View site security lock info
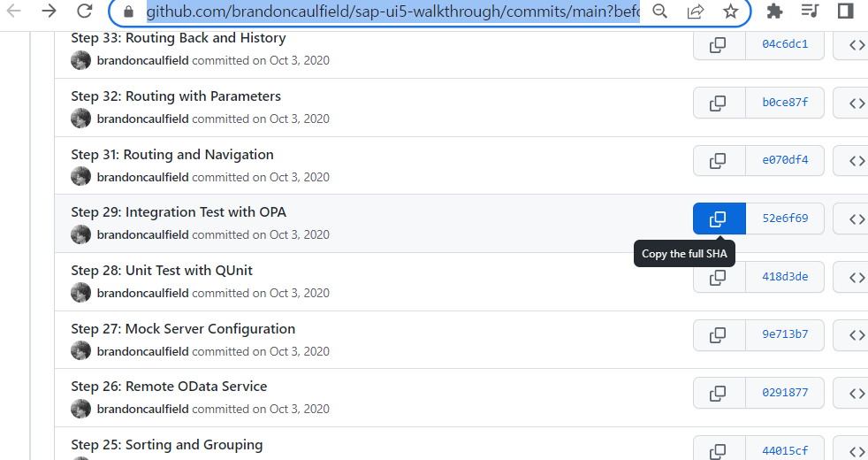Image resolution: width=868 pixels, height=460 pixels. click(128, 11)
